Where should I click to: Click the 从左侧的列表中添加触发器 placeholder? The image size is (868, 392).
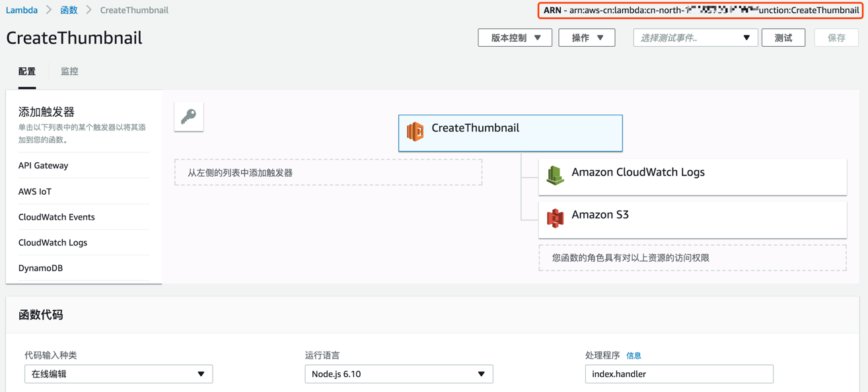[328, 172]
